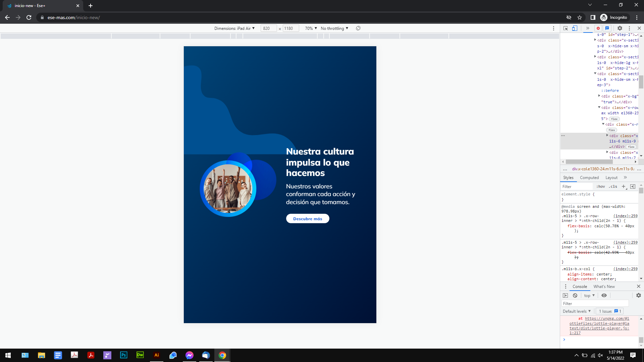Open Dreamweaver from the taskbar

point(140,355)
